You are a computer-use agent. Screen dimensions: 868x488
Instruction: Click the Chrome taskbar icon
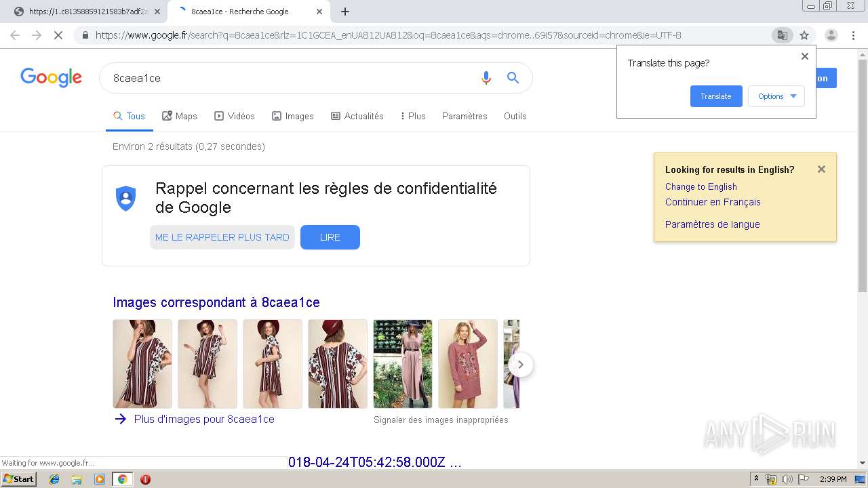click(122, 479)
